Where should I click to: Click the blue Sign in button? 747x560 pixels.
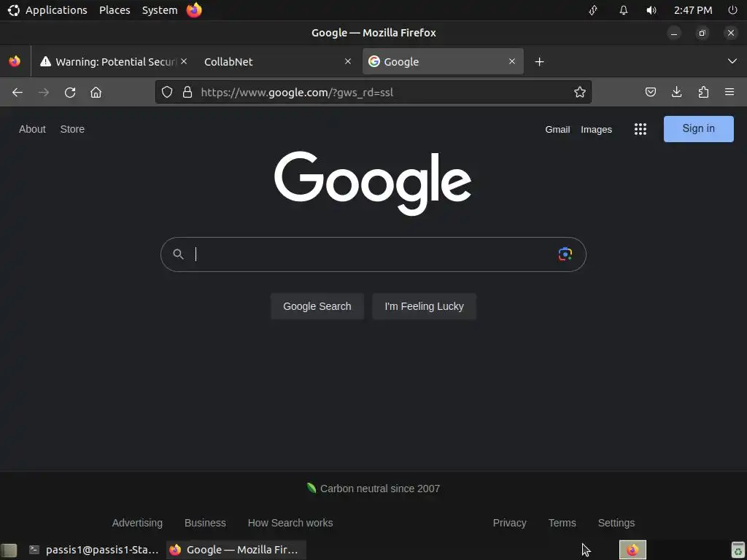click(x=698, y=128)
